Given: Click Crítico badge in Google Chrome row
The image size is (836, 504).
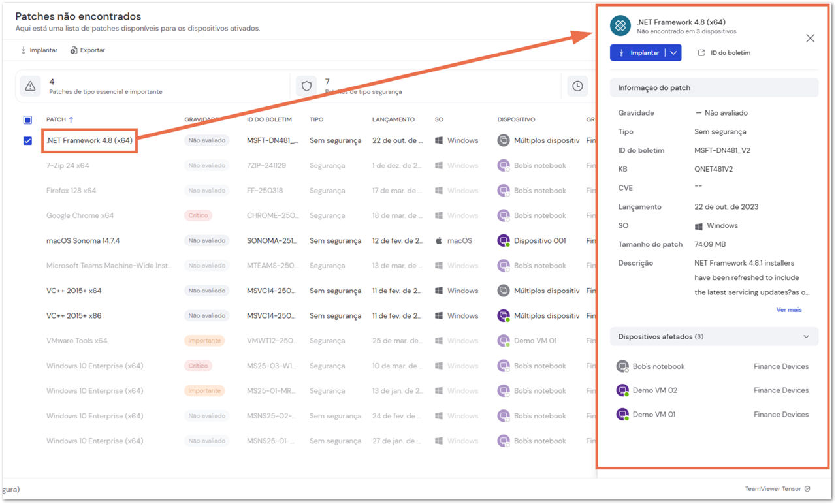Looking at the screenshot, I should click(198, 215).
